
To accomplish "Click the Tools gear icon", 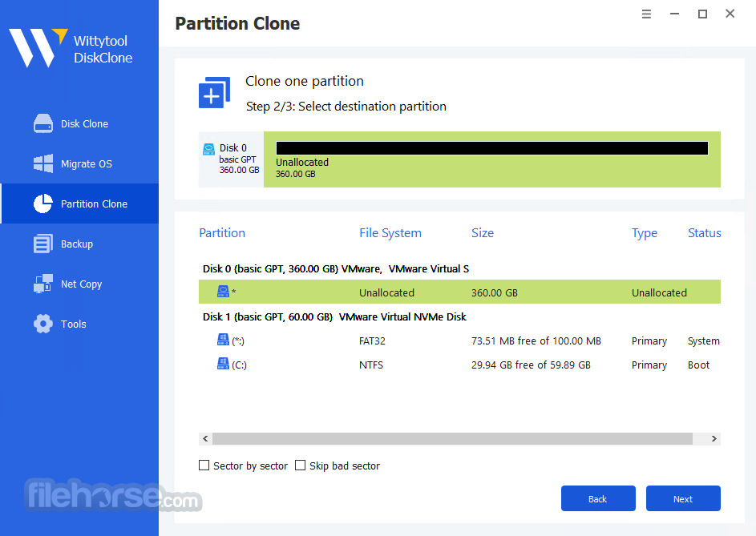I will (43, 324).
